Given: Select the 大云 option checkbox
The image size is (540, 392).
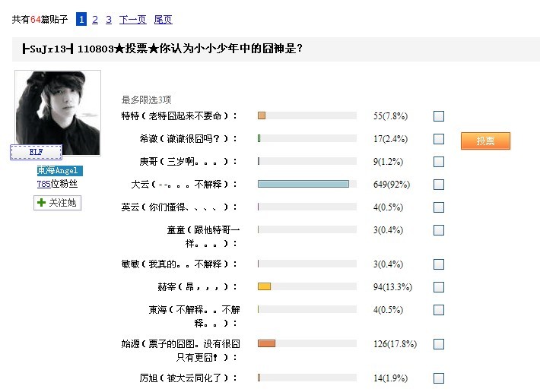Looking at the screenshot, I should click(438, 185).
